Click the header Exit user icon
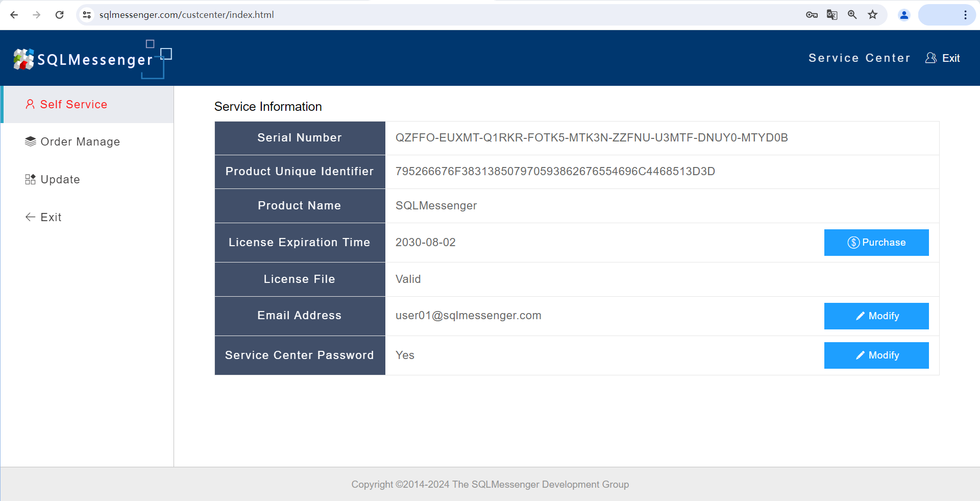This screenshot has height=501, width=980. 931,58
